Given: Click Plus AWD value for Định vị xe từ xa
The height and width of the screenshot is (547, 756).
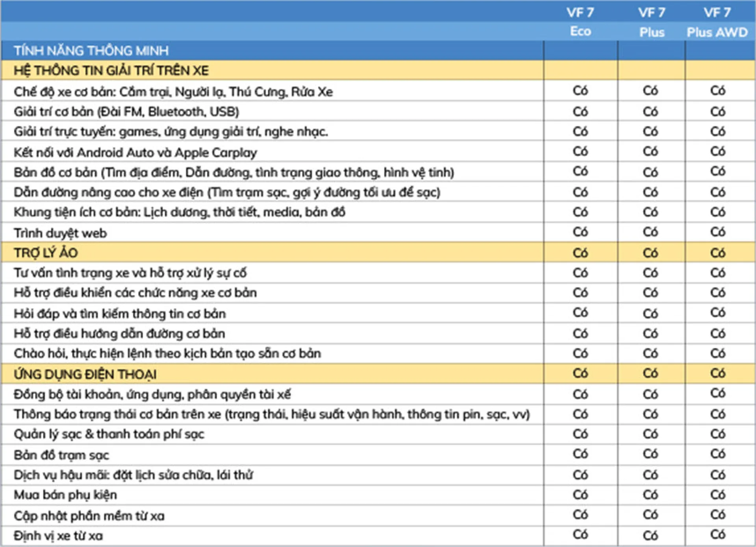Looking at the screenshot, I should (717, 534).
